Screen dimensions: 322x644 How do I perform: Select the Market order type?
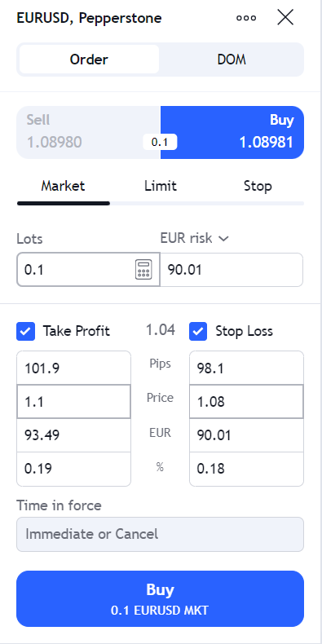point(63,186)
